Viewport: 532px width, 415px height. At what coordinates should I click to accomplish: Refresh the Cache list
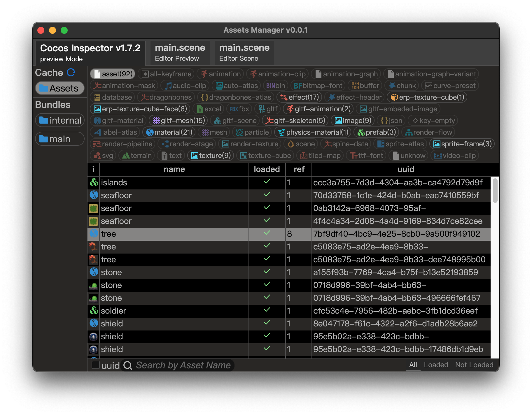click(x=71, y=72)
